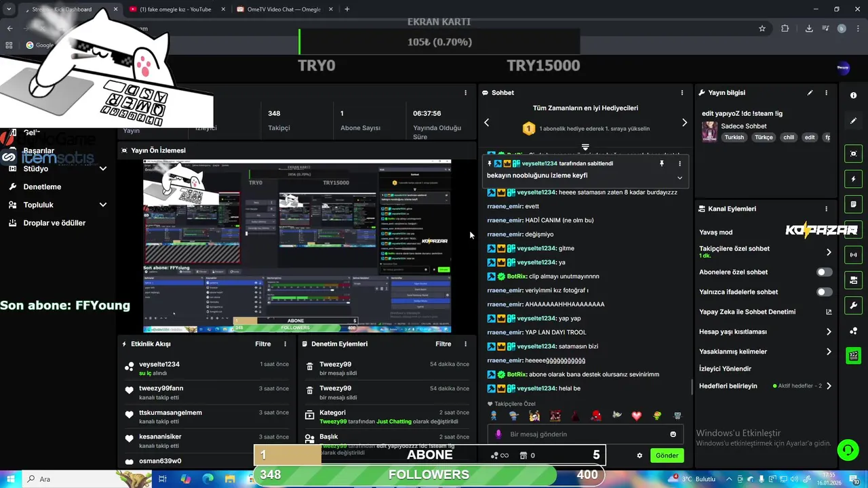Click İzleyici Yönlendir

coord(725,369)
